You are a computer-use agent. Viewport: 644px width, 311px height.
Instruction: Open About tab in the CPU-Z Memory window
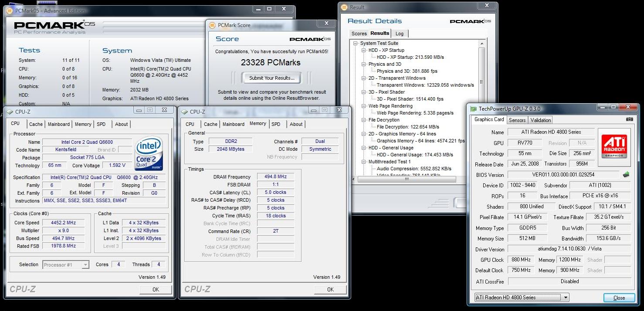(296, 124)
